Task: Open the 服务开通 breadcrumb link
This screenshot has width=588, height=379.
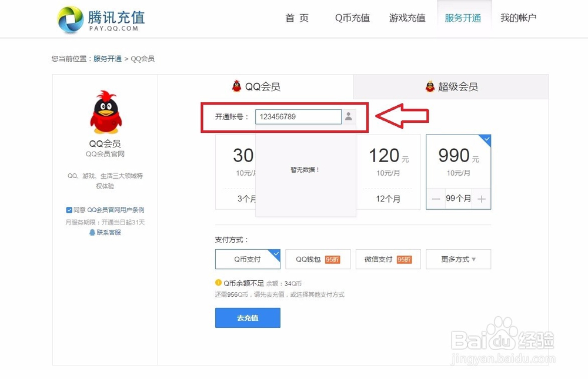Action: click(107, 59)
